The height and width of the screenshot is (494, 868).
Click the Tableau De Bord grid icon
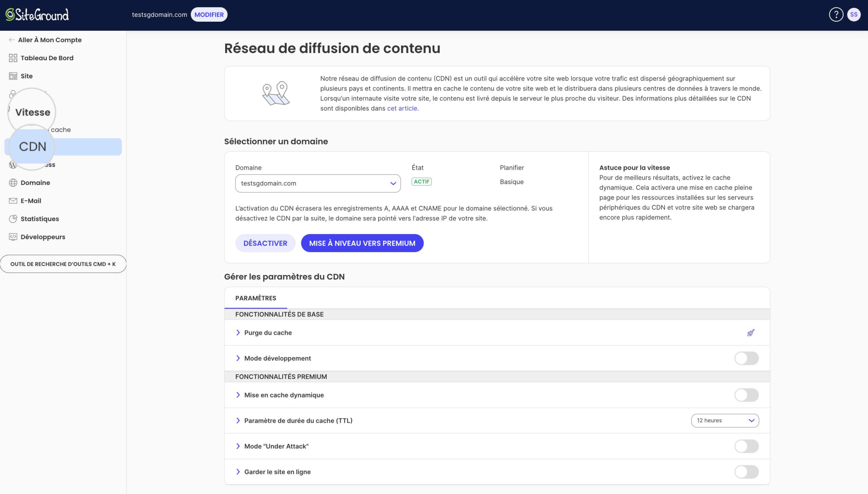(13, 58)
